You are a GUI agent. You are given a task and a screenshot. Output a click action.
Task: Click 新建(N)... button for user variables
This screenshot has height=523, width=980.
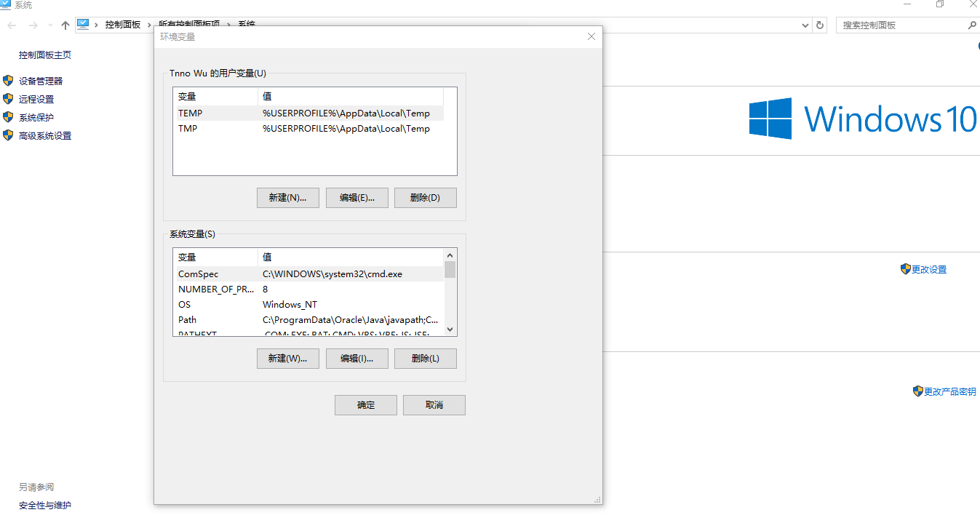point(288,198)
